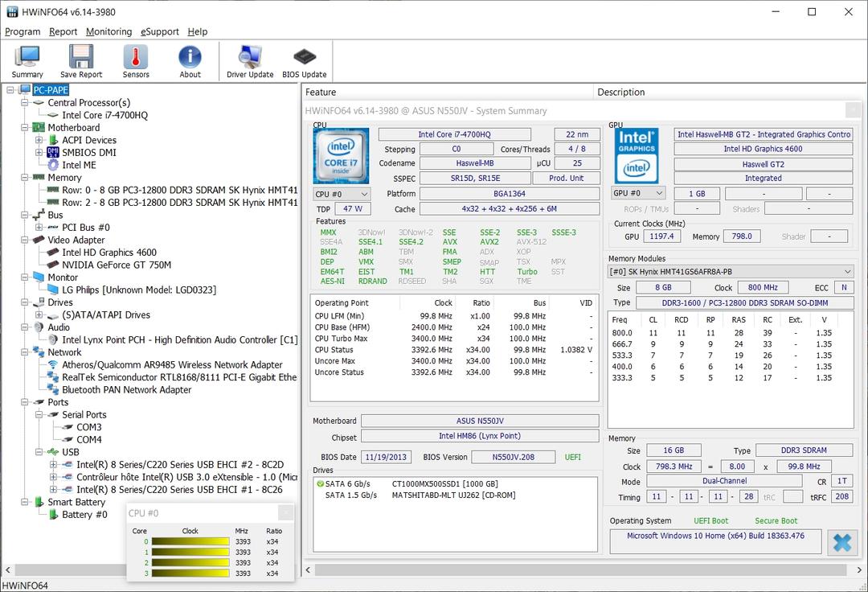Click the Intel Graphics logo
Image resolution: width=868 pixels, height=592 pixels.
coord(637,154)
